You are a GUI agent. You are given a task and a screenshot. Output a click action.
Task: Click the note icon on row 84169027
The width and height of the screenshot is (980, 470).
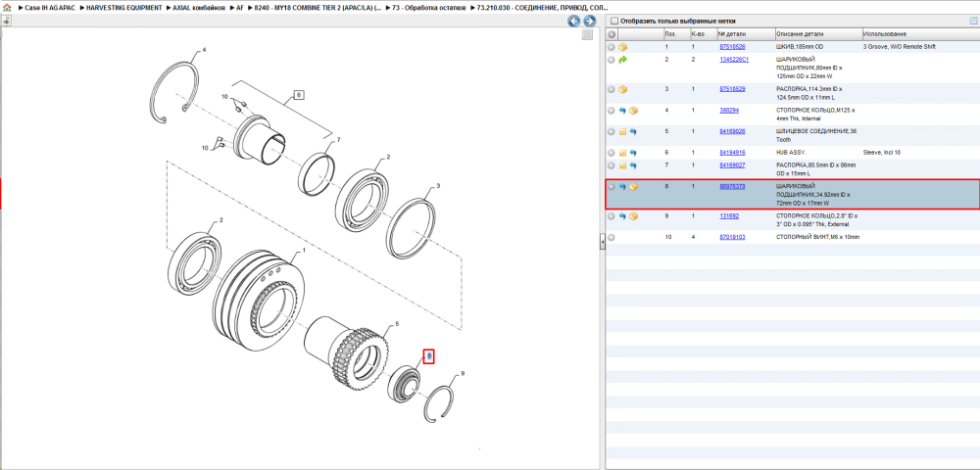[622, 165]
